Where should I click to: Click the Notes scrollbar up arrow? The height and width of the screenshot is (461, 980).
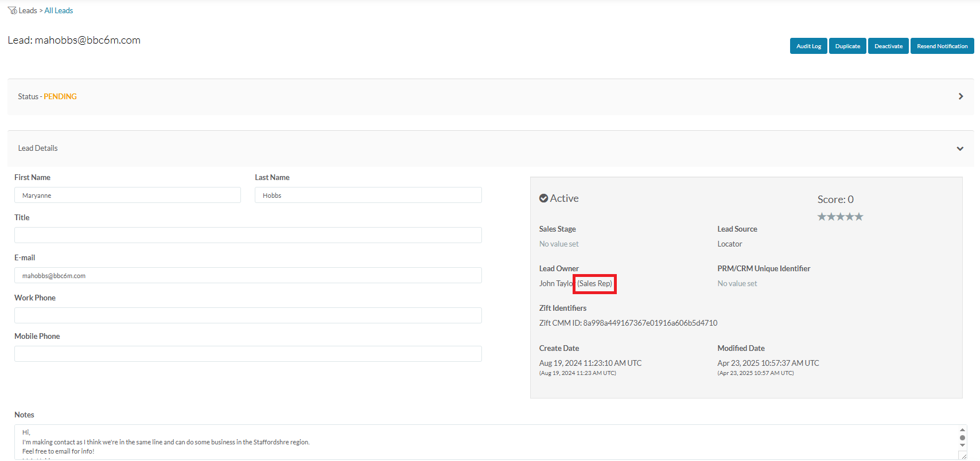(962, 429)
